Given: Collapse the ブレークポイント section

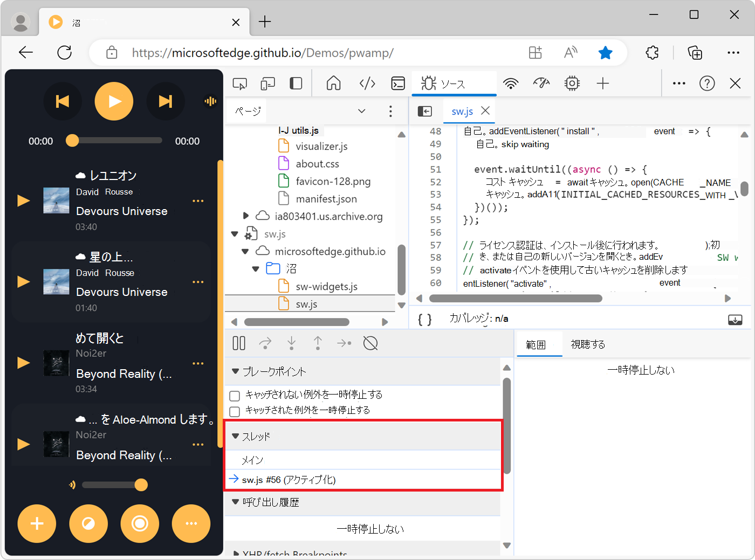Looking at the screenshot, I should tap(236, 371).
